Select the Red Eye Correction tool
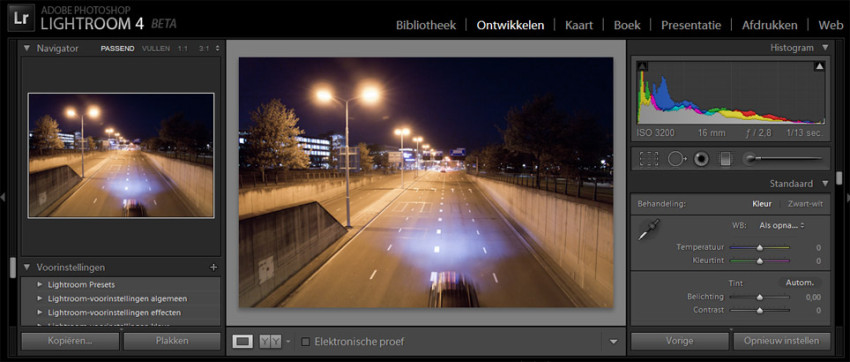The height and width of the screenshot is (362, 850). [701, 158]
